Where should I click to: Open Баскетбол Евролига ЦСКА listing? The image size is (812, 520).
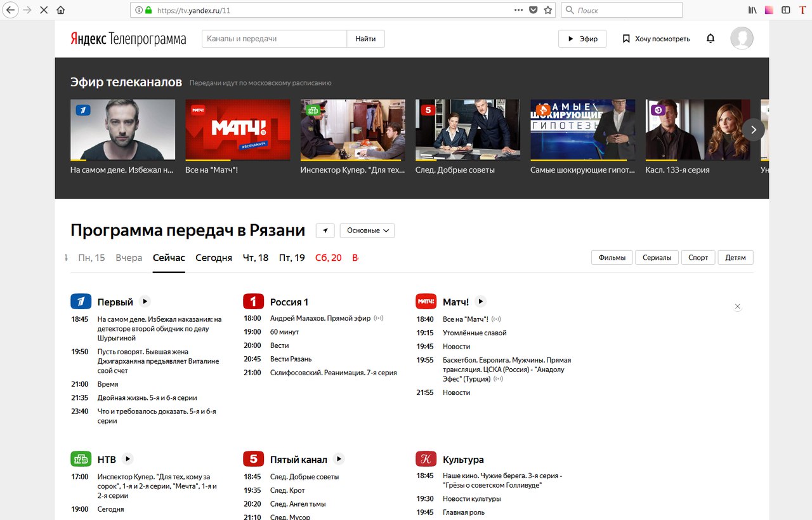click(507, 370)
